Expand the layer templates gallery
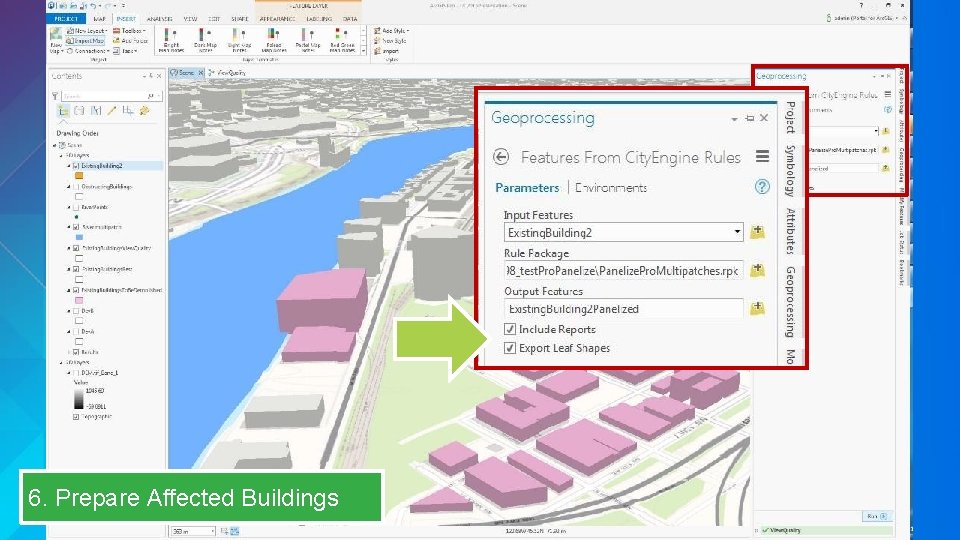 pos(364,51)
